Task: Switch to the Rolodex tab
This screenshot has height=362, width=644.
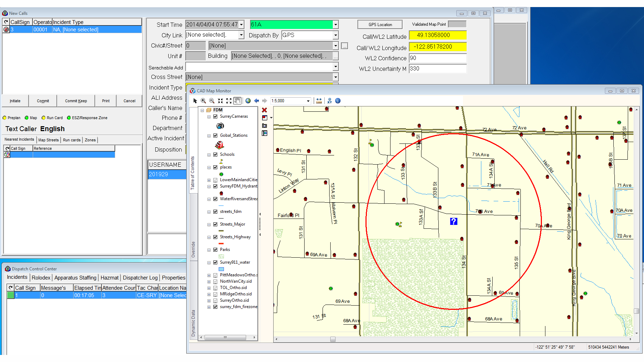Action: [x=41, y=277]
